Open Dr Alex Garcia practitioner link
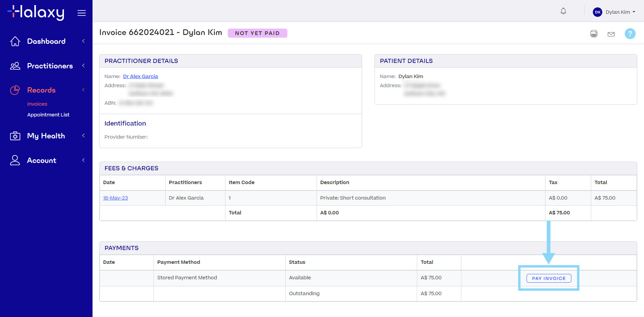Viewport: 644px width, 317px height. (x=140, y=76)
